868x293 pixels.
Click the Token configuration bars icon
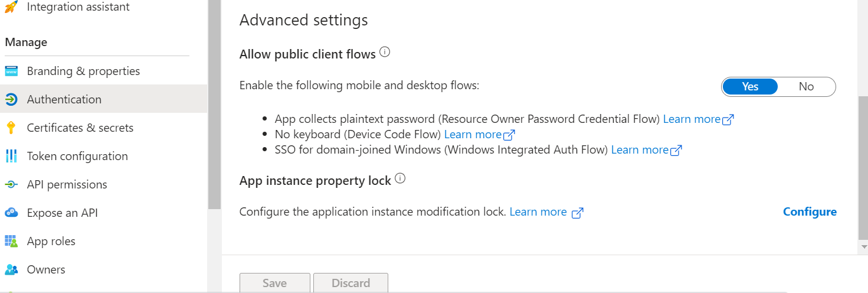pyautogui.click(x=11, y=157)
